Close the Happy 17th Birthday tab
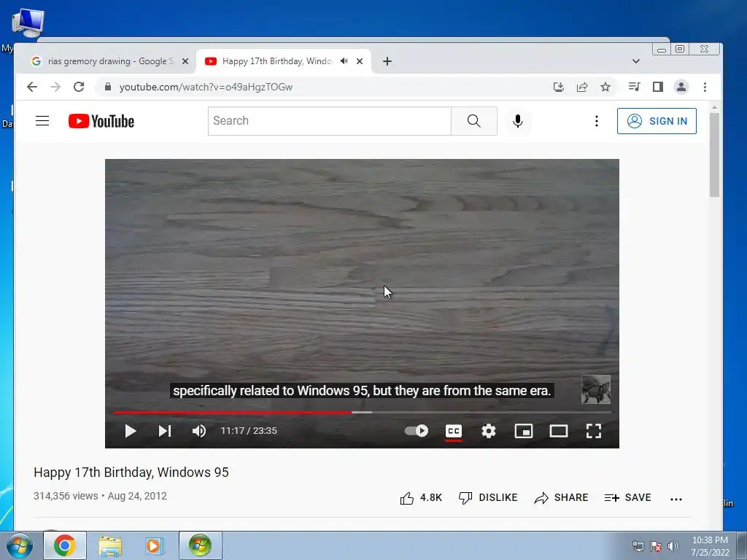 point(360,61)
